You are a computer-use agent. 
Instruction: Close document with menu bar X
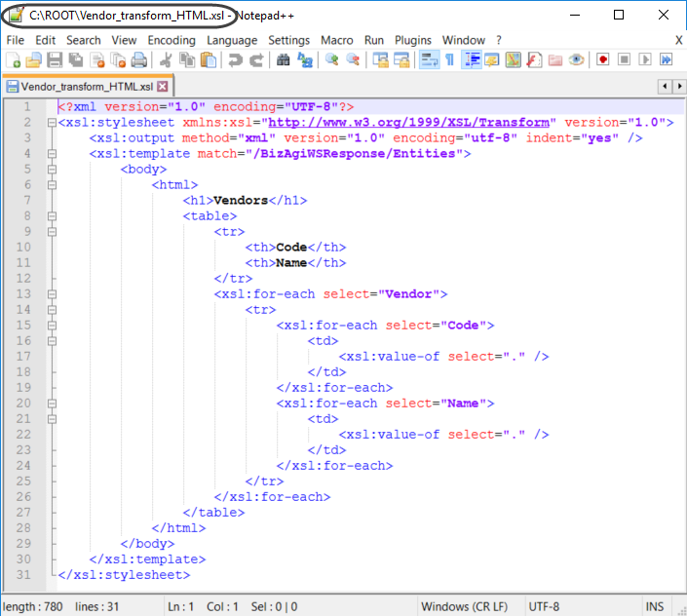678,40
